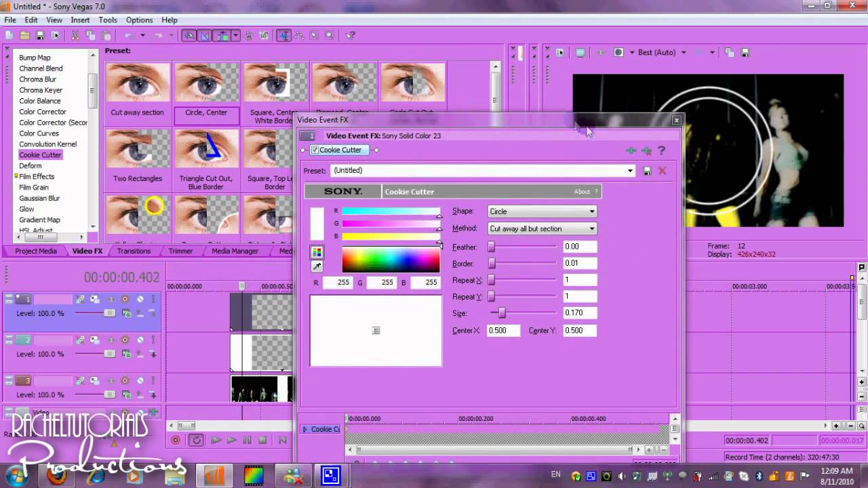Switch to the Transitions tab
Viewport: 868px width, 488px height.
tap(134, 251)
